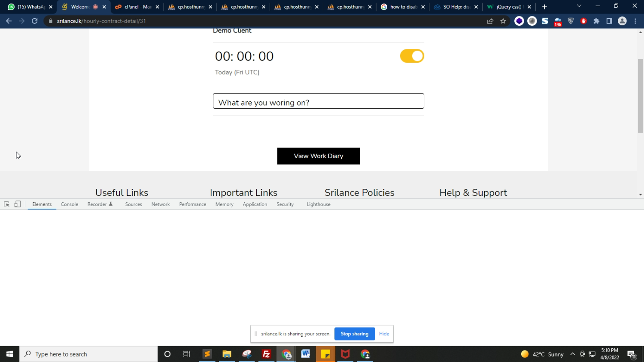This screenshot has height=362, width=644.
Task: Click the View Work Diary button
Action: click(318, 156)
